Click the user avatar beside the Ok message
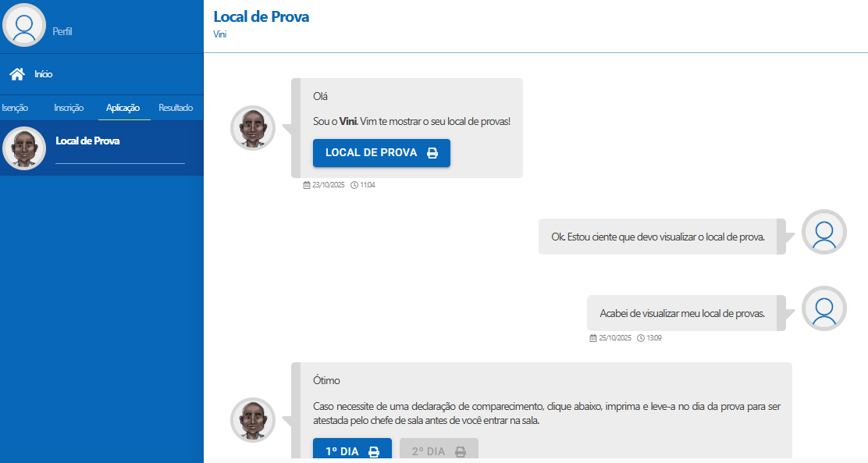This screenshot has width=868, height=463. point(824,232)
